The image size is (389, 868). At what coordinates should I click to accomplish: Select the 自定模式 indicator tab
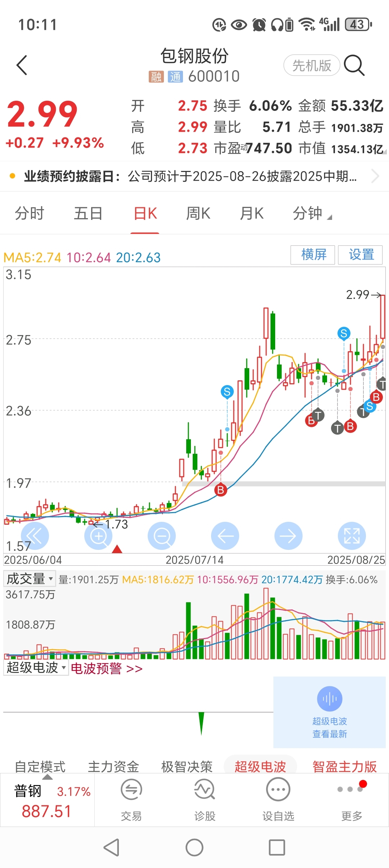click(x=40, y=767)
